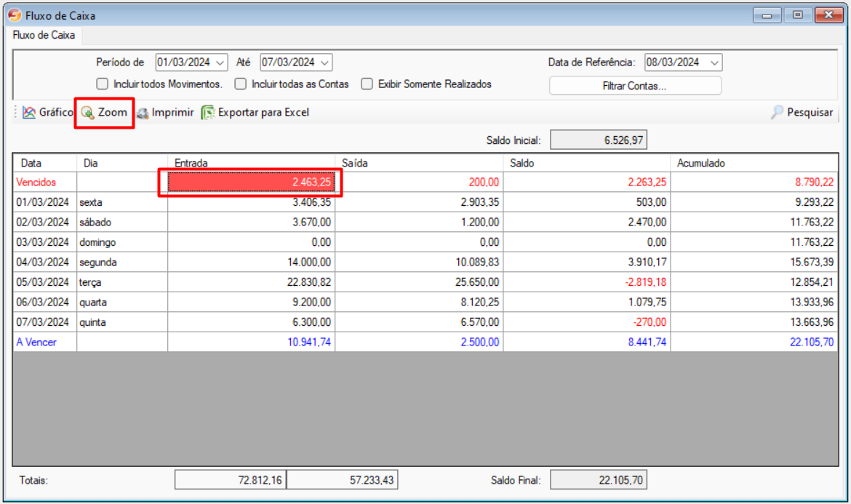Select the Fluxo de Caixa tab
The height and width of the screenshot is (504, 851).
(x=44, y=35)
